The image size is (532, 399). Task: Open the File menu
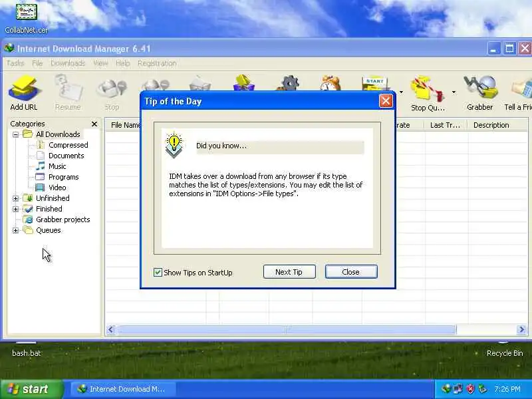pos(37,63)
